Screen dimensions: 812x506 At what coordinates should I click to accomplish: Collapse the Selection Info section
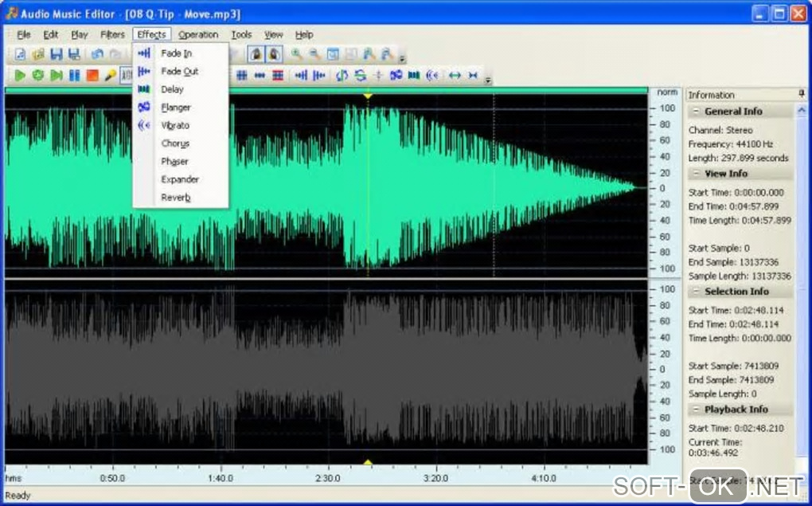click(696, 292)
